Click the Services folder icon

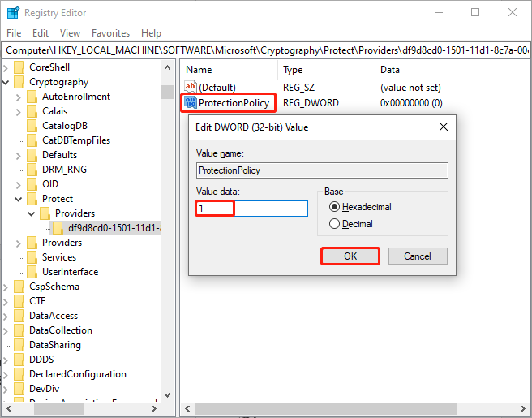pos(32,257)
